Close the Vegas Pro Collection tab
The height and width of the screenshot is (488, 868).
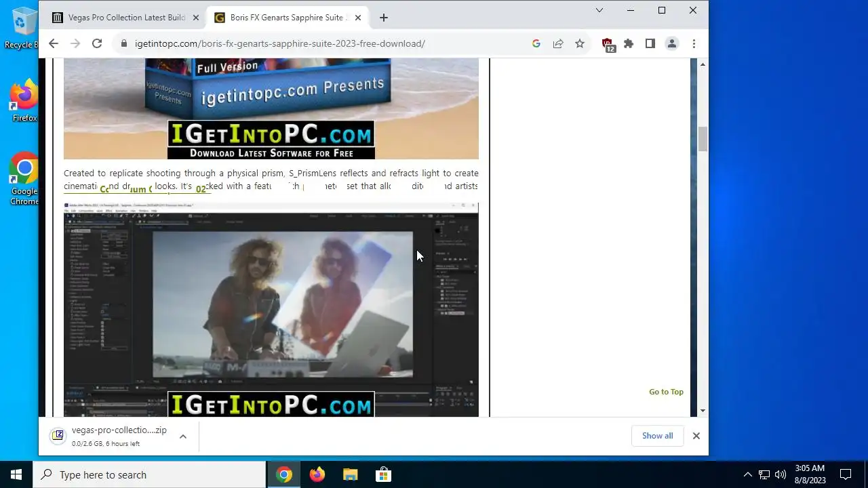(x=196, y=18)
